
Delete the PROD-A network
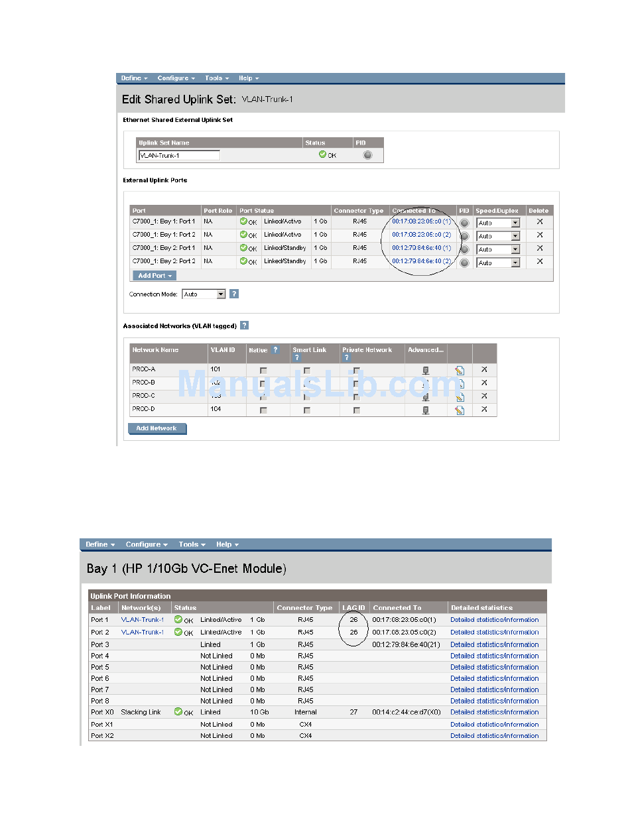click(x=484, y=369)
